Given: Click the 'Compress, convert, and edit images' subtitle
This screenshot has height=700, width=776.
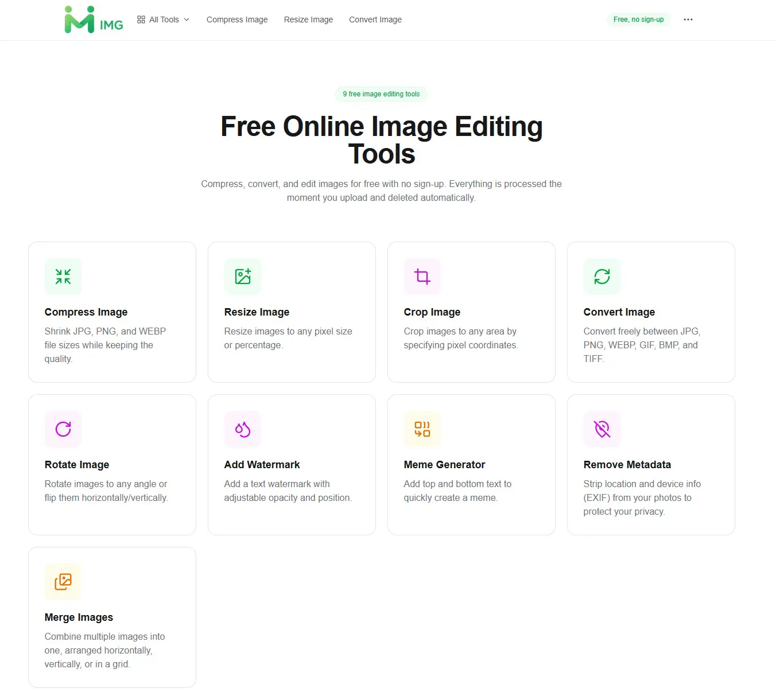Looking at the screenshot, I should pyautogui.click(x=382, y=190).
